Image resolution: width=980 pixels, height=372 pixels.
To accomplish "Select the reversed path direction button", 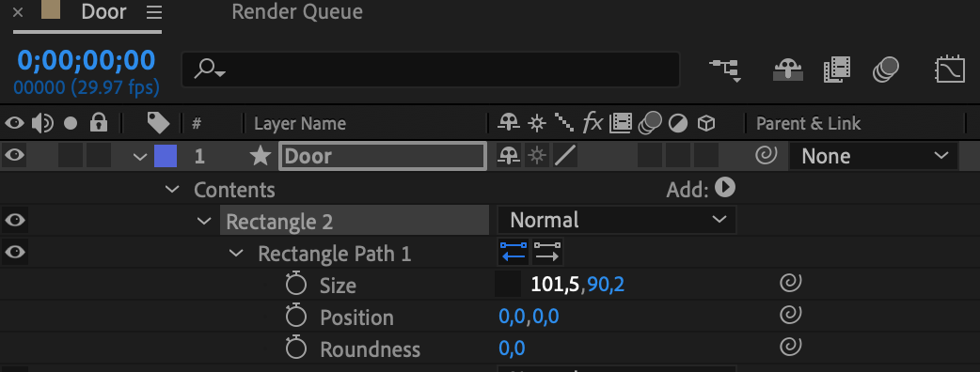I will click(514, 252).
